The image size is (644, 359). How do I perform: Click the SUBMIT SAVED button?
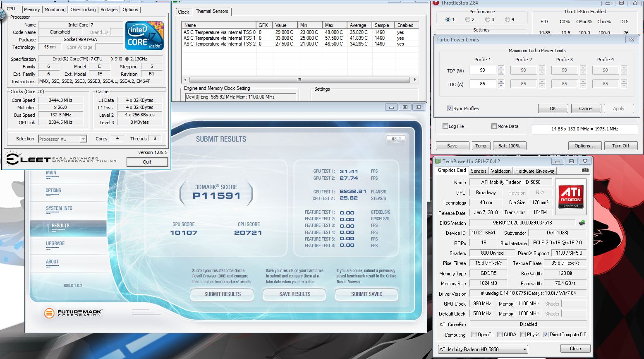point(366,294)
